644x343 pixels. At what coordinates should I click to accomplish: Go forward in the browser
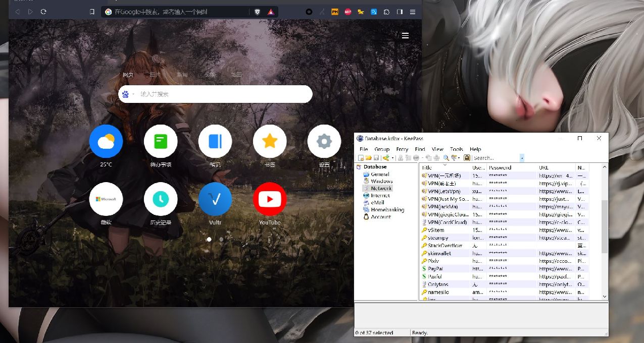click(31, 12)
